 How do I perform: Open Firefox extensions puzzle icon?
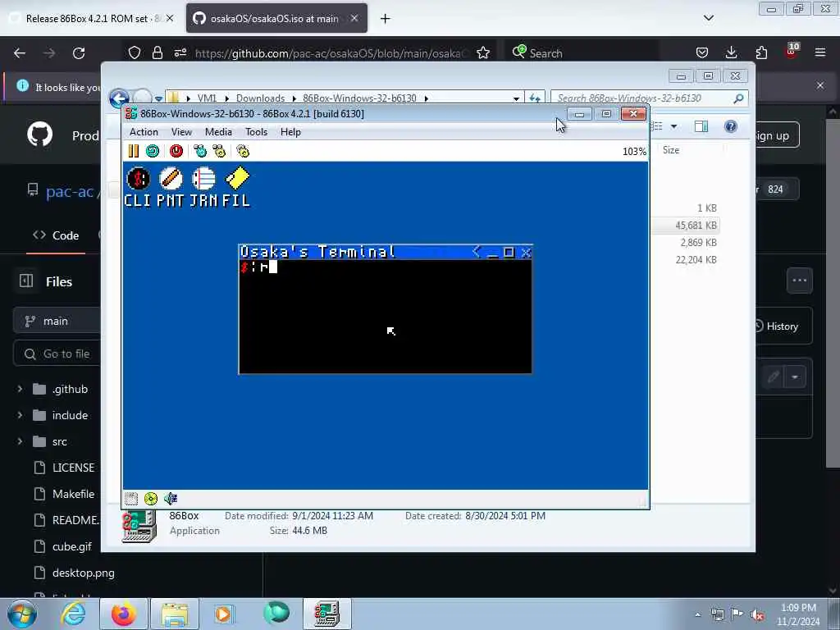761,52
